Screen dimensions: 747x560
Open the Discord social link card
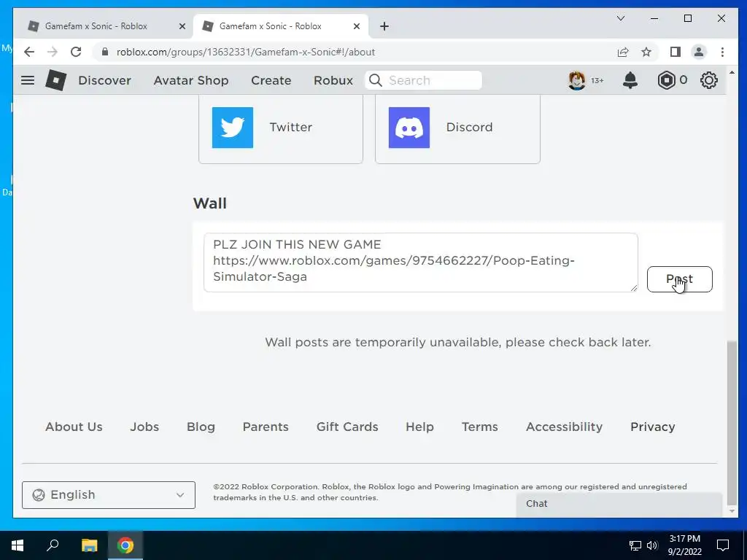tap(457, 128)
